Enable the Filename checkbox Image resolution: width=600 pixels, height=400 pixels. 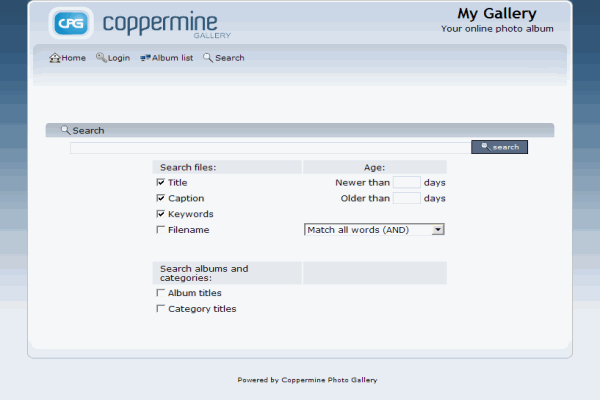[161, 230]
